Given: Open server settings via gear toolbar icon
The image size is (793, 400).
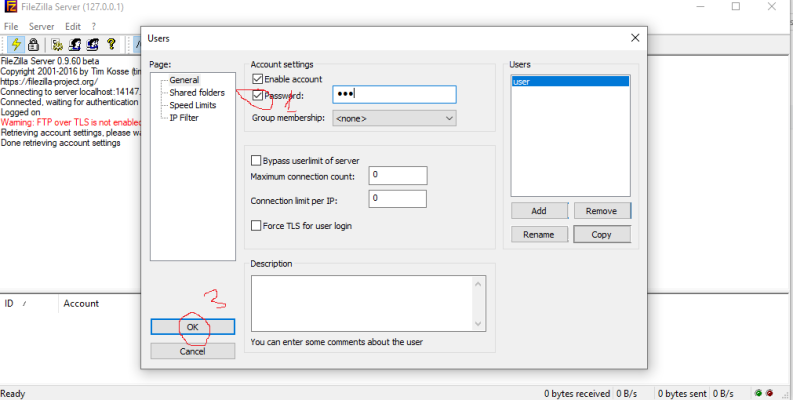Looking at the screenshot, I should click(x=57, y=45).
